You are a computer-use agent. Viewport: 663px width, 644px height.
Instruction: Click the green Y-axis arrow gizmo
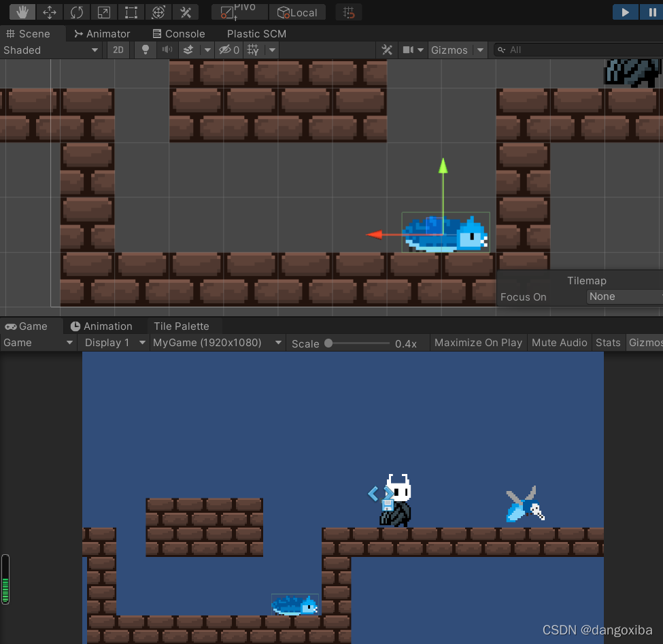pos(443,166)
